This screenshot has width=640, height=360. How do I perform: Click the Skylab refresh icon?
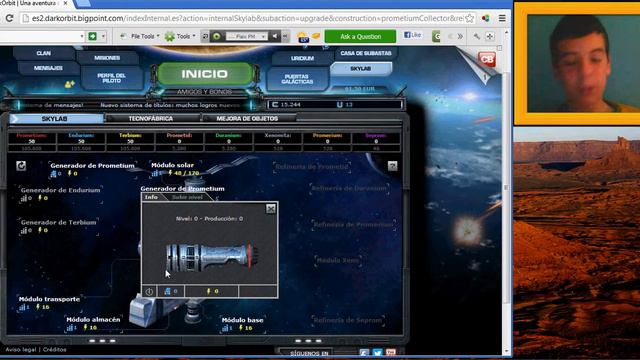21,166
